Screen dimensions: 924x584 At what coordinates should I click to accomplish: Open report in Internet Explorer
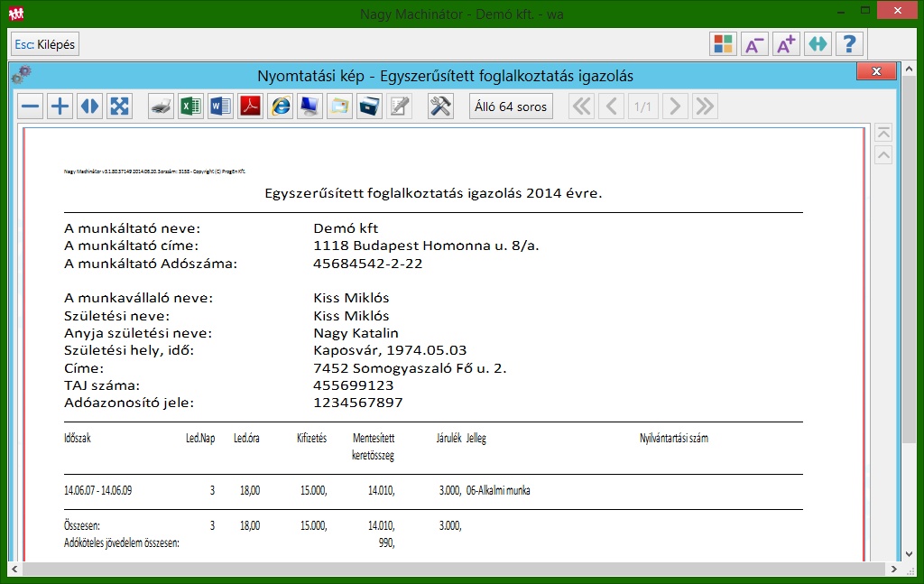pyautogui.click(x=281, y=107)
